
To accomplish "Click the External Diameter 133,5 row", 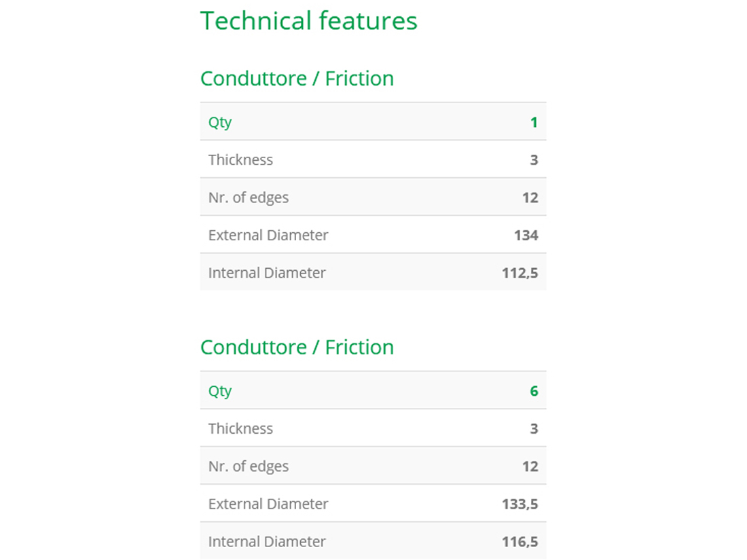I will (373, 504).
